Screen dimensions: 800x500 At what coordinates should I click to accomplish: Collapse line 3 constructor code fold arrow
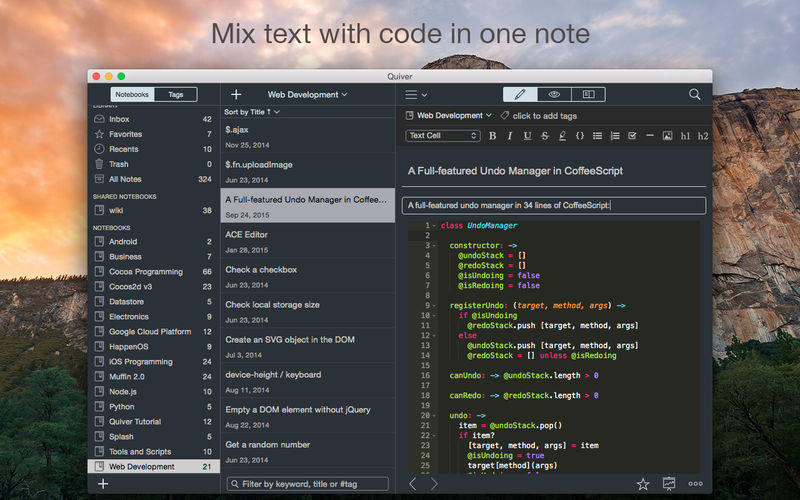[434, 245]
